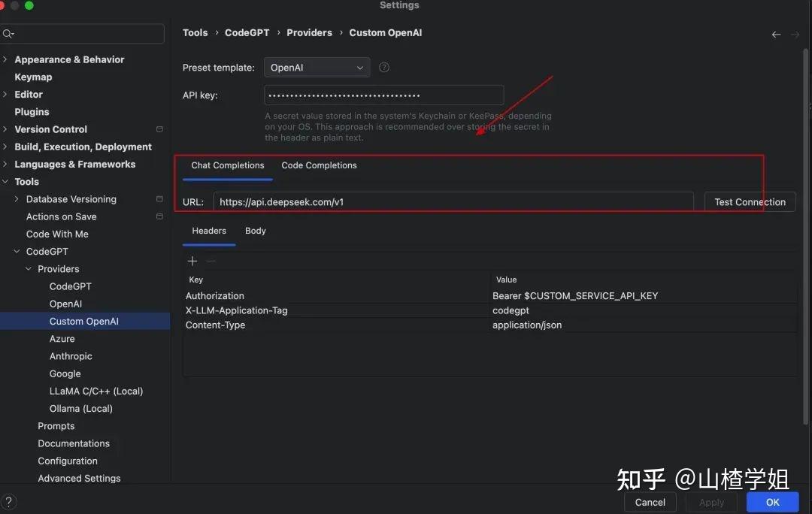Expand the Appearance & Behavior section
812x514 pixels.
point(6,59)
